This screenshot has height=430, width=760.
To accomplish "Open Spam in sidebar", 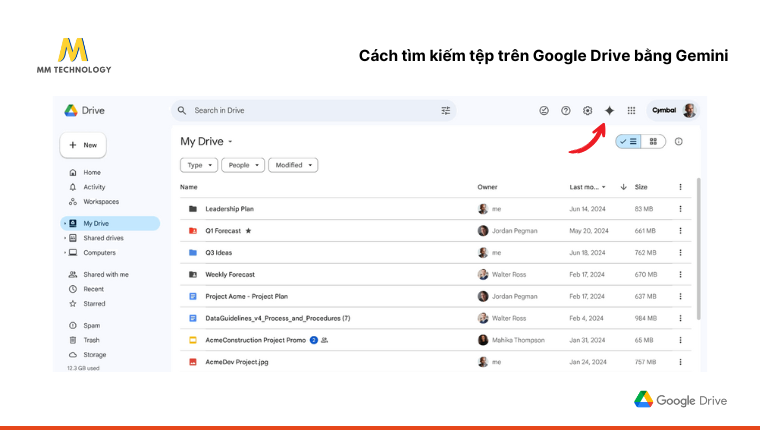I will [92, 325].
